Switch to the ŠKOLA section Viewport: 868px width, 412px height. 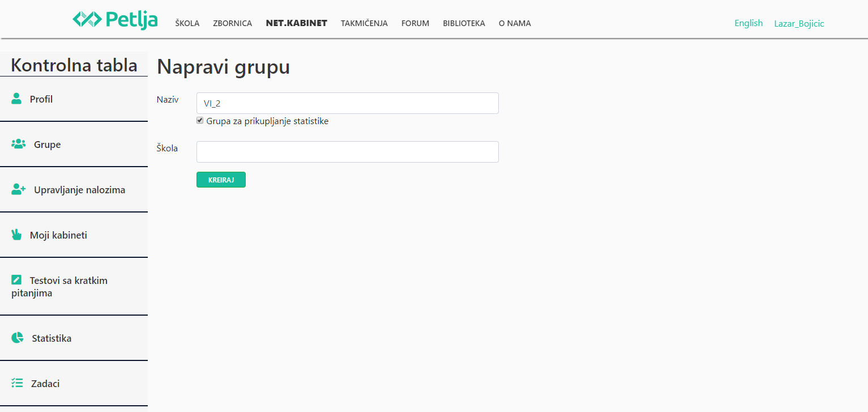(x=187, y=23)
